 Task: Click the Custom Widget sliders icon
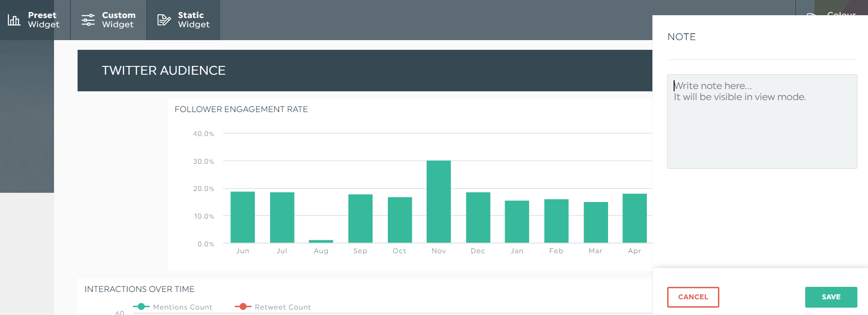[88, 20]
